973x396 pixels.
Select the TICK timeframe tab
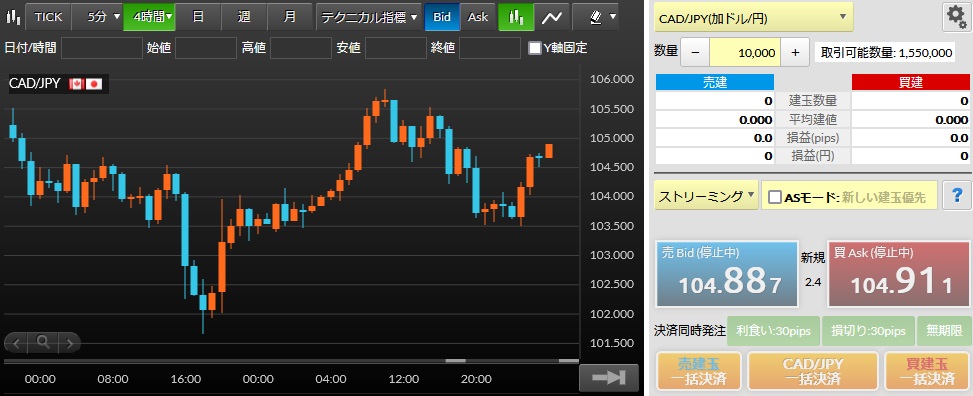click(x=48, y=17)
